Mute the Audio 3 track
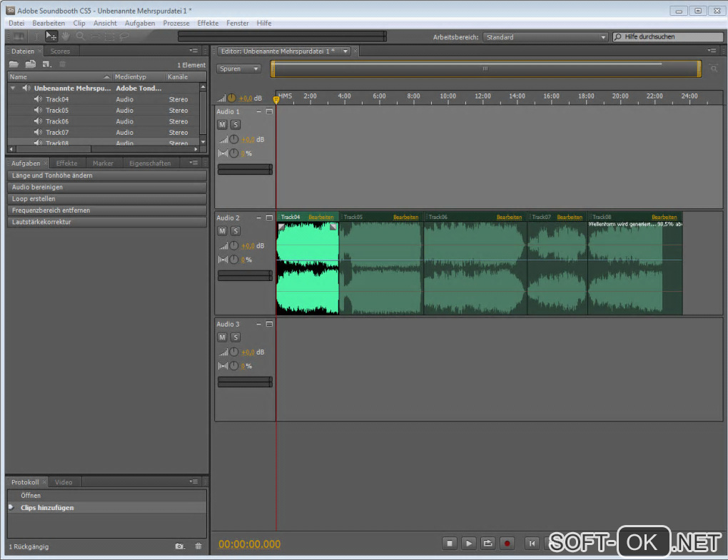The image size is (728, 560). 222,337
